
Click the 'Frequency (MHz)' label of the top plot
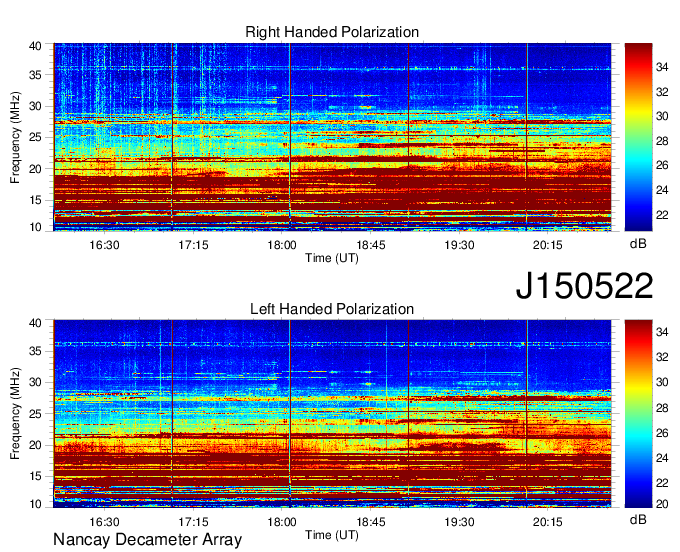tap(15, 137)
